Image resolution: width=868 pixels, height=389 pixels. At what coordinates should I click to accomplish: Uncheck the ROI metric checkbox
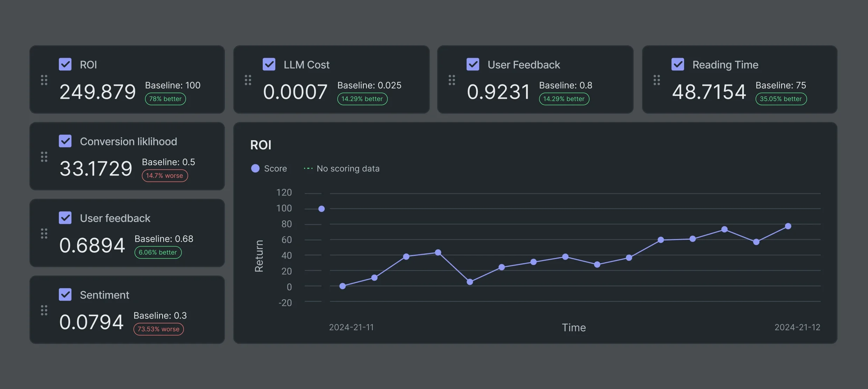[65, 64]
